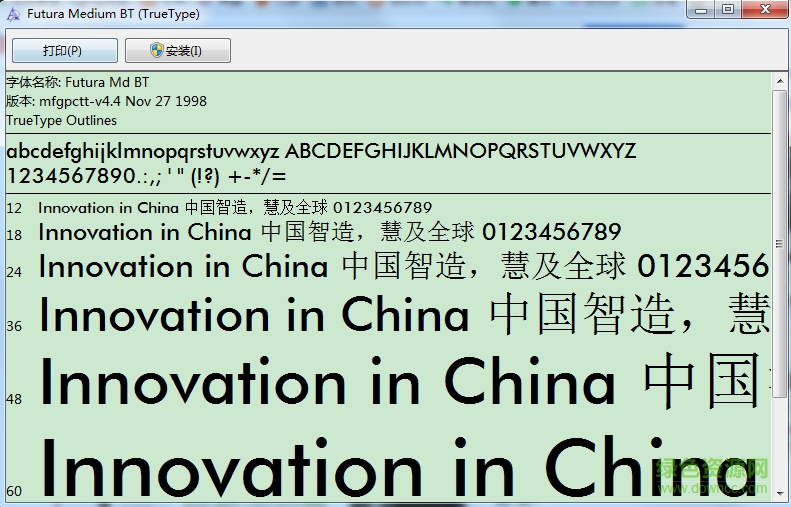This screenshot has width=791, height=507.
Task: Click the scrollbar up arrow
Action: click(x=779, y=81)
